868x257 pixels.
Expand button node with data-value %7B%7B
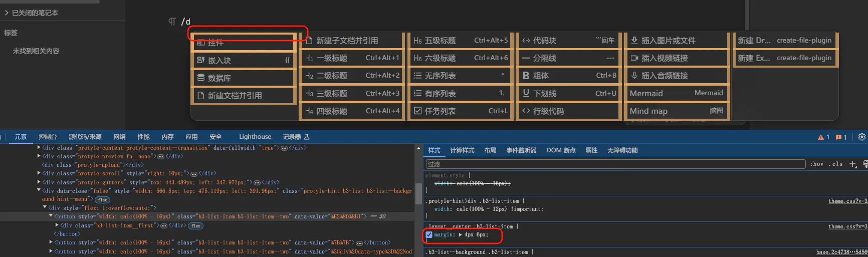(x=51, y=242)
